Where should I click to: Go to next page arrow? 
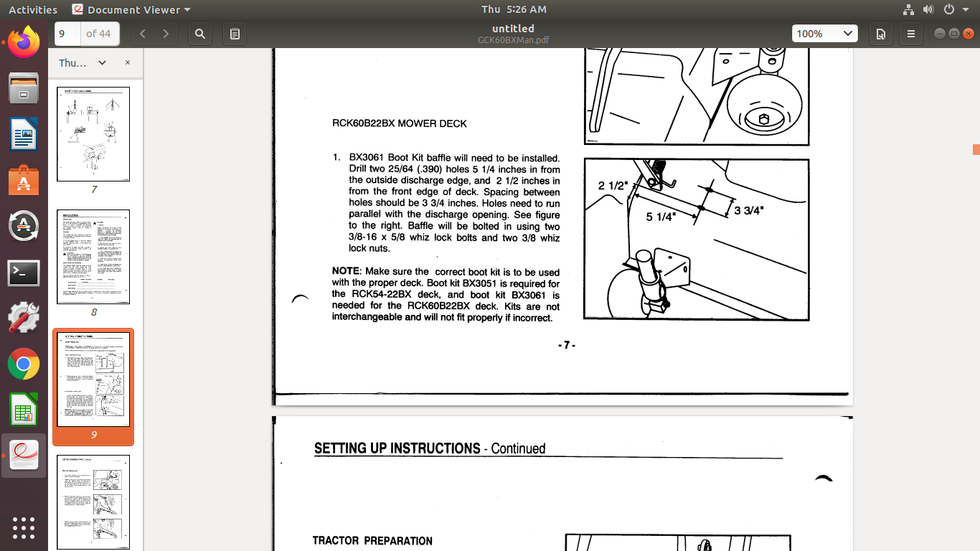pos(166,34)
